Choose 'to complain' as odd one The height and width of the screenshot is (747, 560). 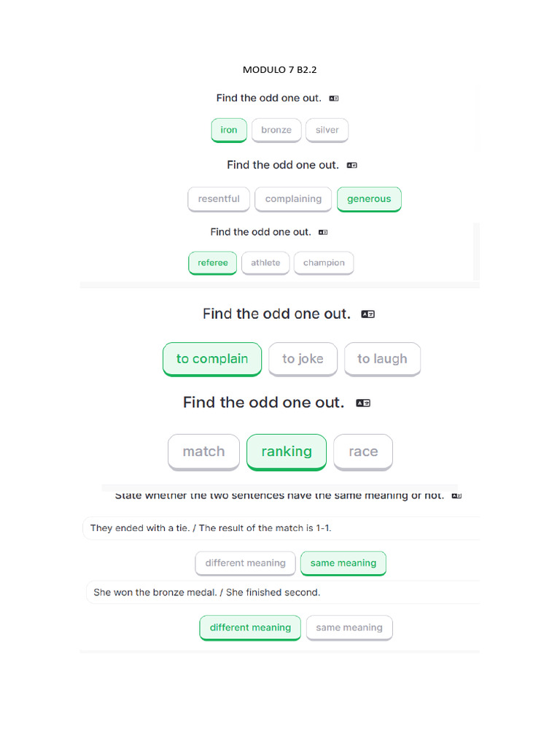click(212, 359)
